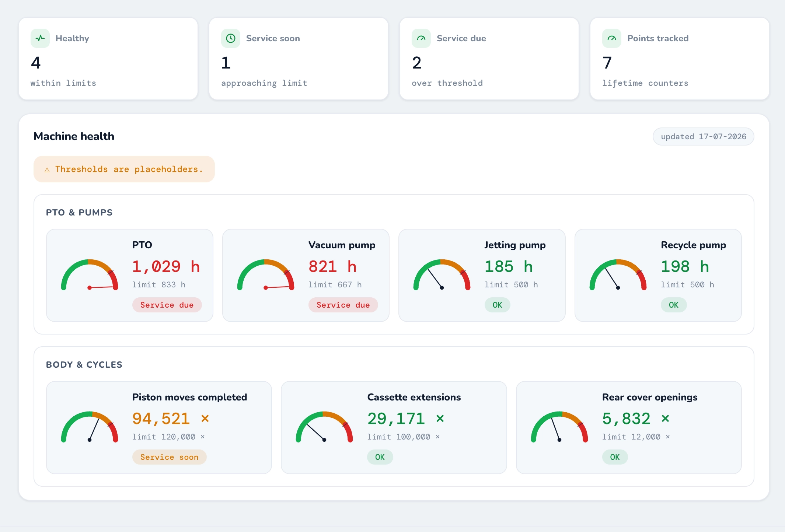
Task: Click the 94,521 × piston moves value
Action: (x=171, y=419)
